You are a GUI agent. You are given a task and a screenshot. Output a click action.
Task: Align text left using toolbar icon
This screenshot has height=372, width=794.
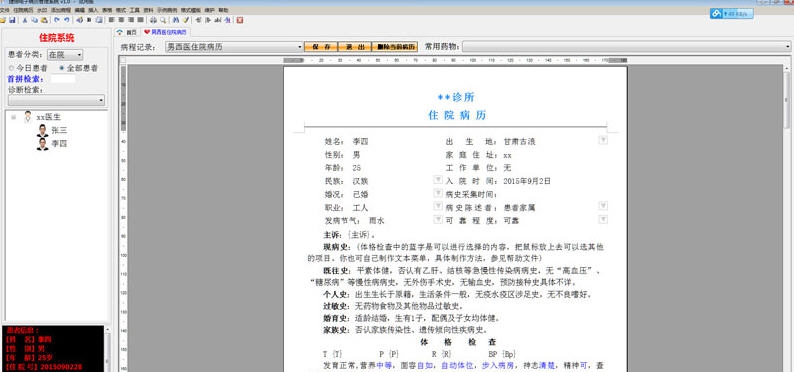coord(111,20)
